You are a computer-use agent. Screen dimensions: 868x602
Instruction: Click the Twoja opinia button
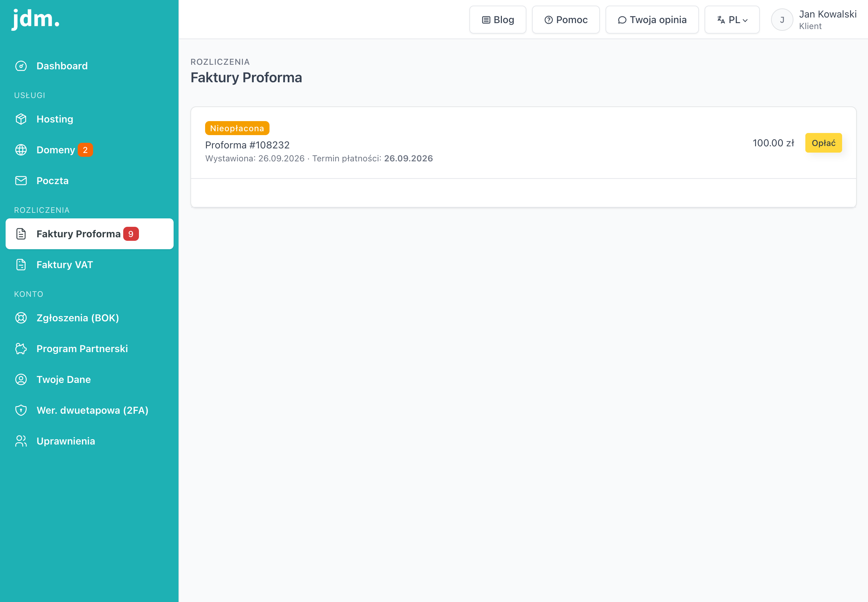point(652,20)
